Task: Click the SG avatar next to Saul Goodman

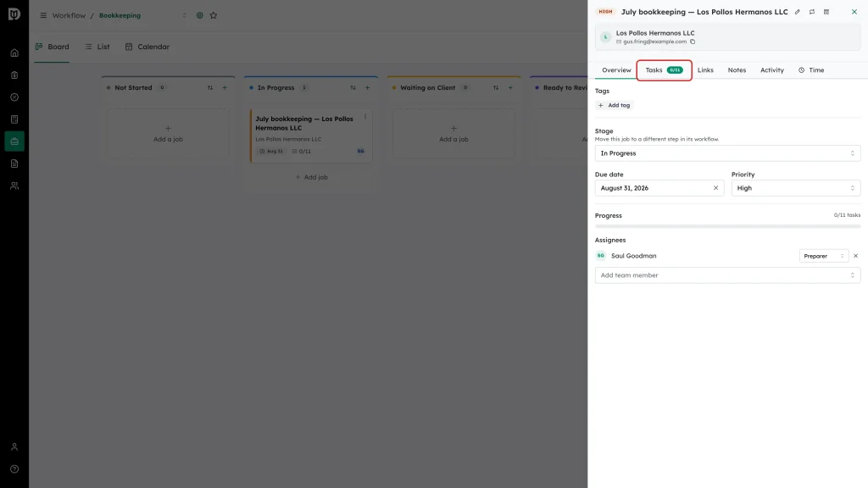Action: coord(601,256)
